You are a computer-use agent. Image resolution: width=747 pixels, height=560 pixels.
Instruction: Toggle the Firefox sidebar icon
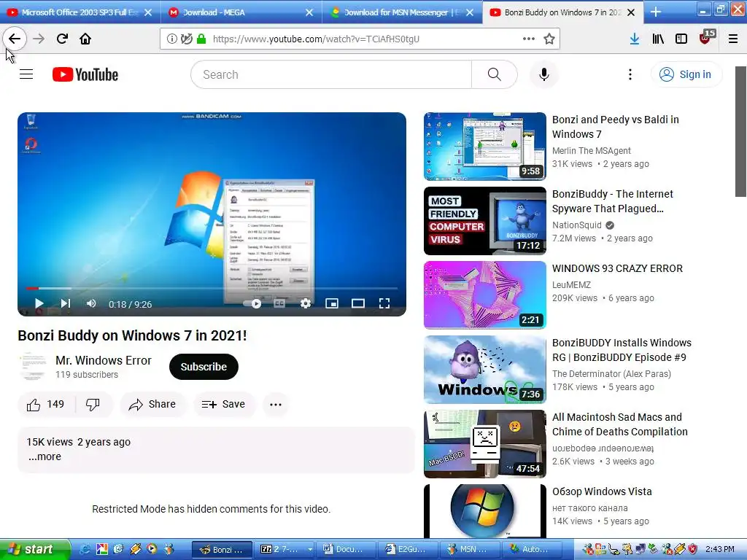(x=681, y=39)
